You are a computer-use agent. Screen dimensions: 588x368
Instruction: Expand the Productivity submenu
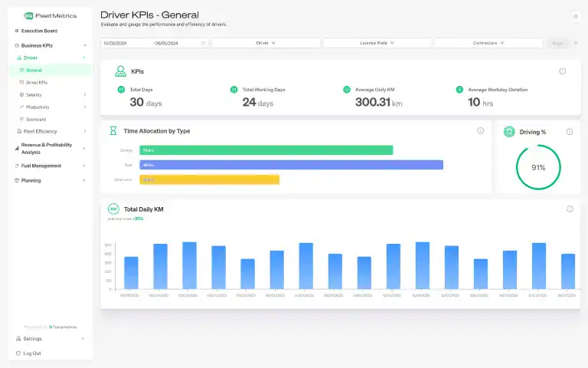click(85, 107)
